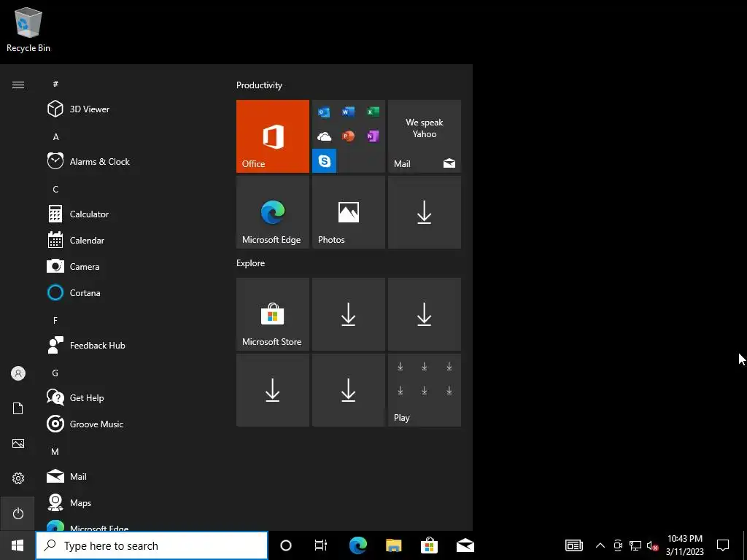Click the F letter group header

point(55,321)
